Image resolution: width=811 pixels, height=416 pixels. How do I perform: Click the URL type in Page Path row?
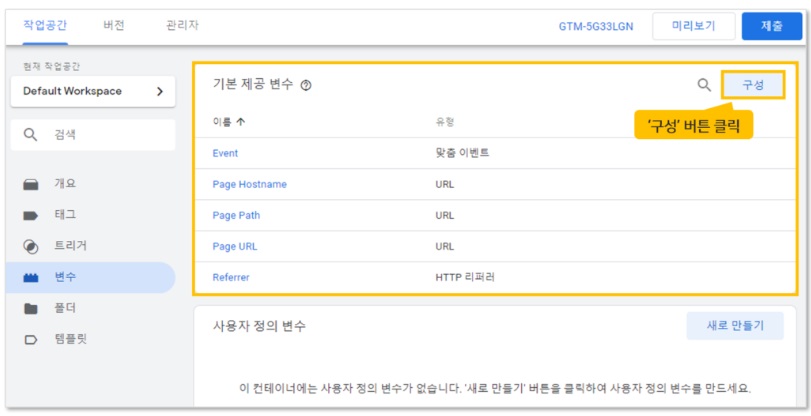[x=445, y=215]
